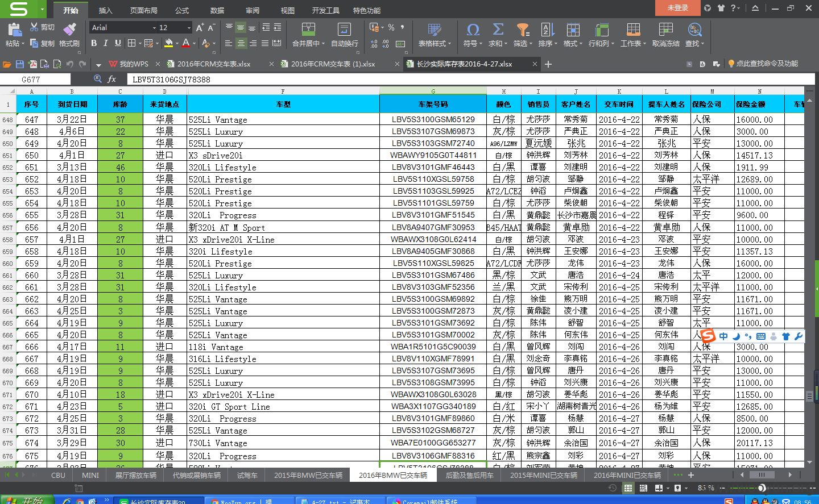Screen dimensions: 819x504
Task: Click the yellow fill color swatch
Action: (x=168, y=43)
